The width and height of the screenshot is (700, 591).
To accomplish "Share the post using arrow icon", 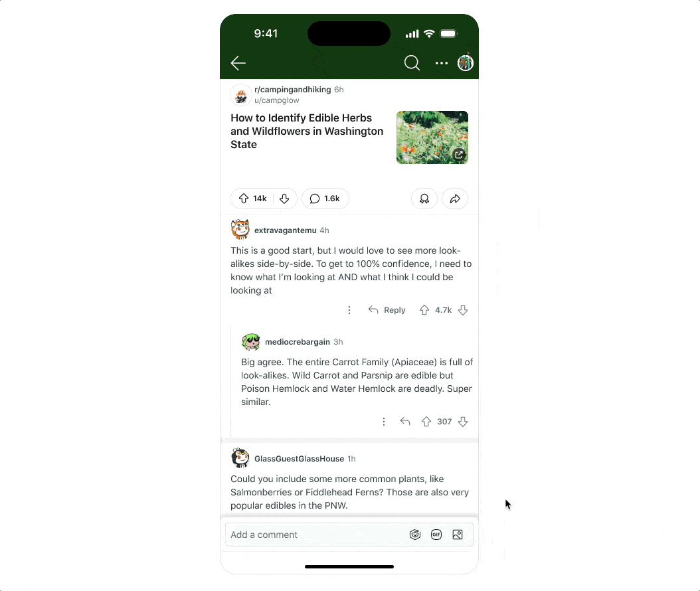I will point(454,199).
